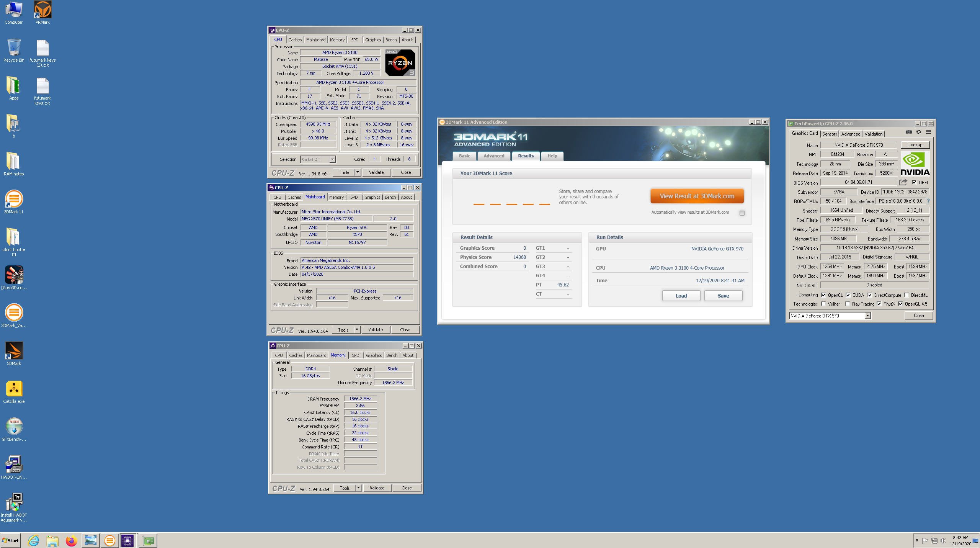Open the VRMark desktop shortcut
The image size is (980, 548).
pos(42,13)
